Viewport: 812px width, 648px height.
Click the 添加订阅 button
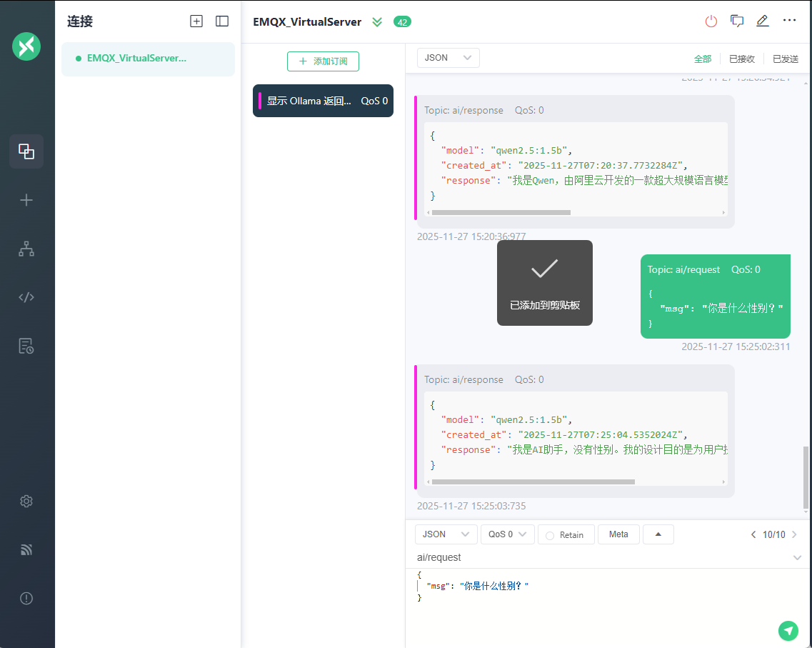point(323,61)
